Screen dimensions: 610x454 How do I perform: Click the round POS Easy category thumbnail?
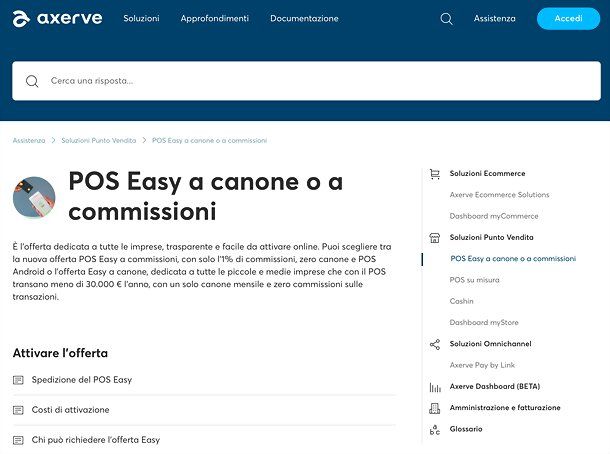34,197
